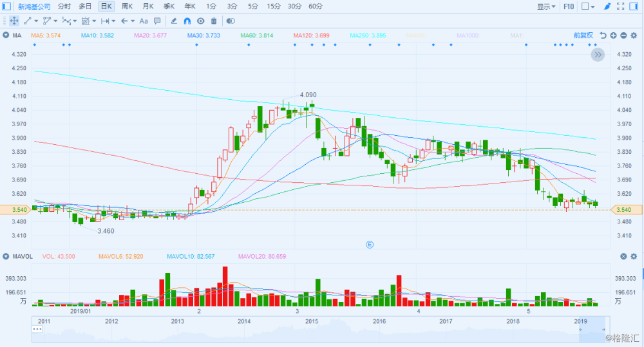Viewport: 644px width, 347px height.
Task: Open arrow tool dropdown arrow
Action: 133,21
